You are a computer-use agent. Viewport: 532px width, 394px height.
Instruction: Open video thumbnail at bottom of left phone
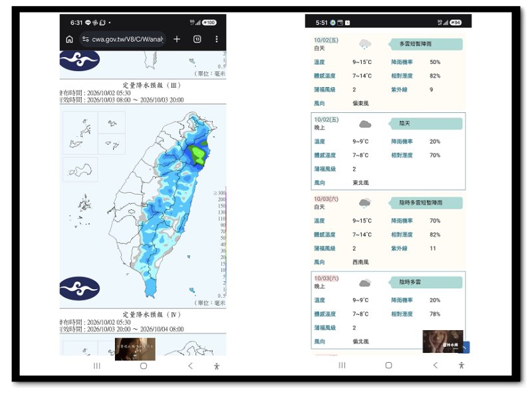(135, 349)
